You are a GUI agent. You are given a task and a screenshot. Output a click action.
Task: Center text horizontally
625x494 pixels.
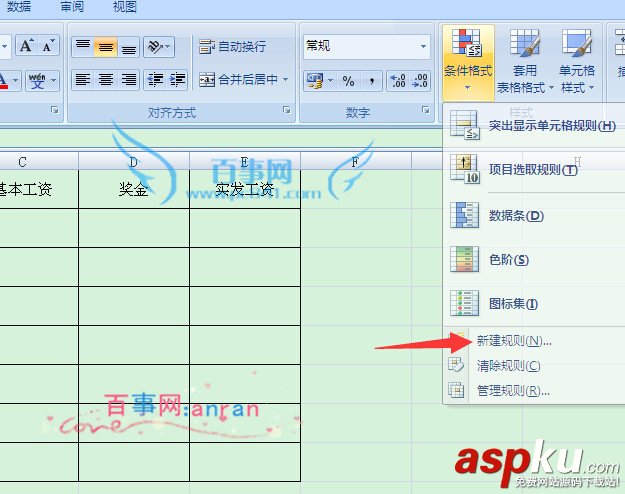106,79
